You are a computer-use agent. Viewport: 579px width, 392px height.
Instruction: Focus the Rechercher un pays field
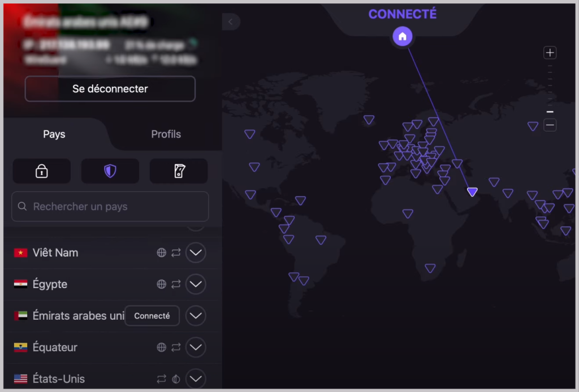pos(110,207)
